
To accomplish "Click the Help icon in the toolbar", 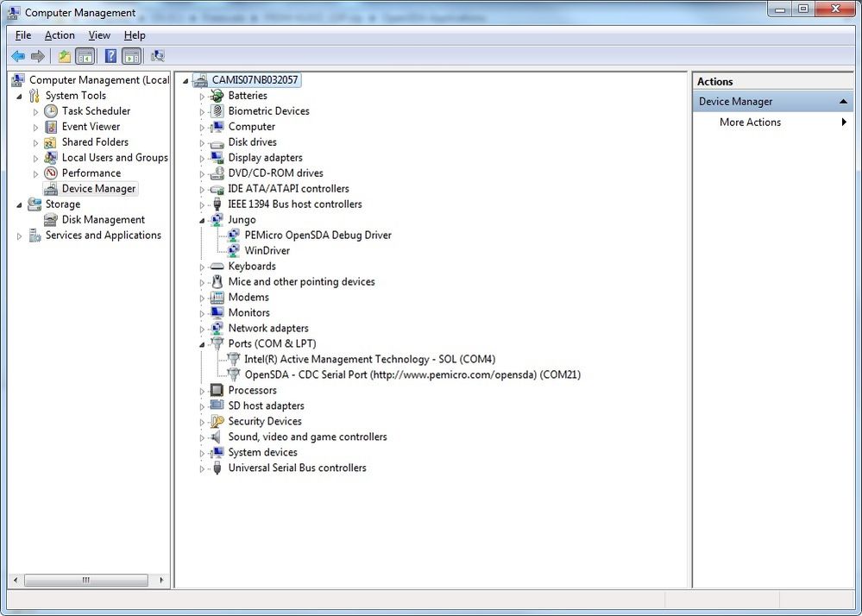I will [x=110, y=56].
